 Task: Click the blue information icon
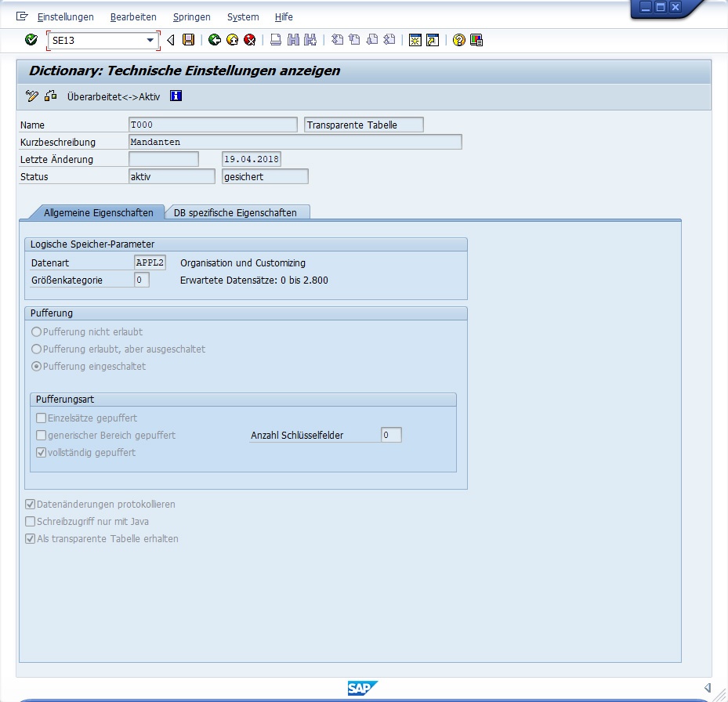click(176, 96)
